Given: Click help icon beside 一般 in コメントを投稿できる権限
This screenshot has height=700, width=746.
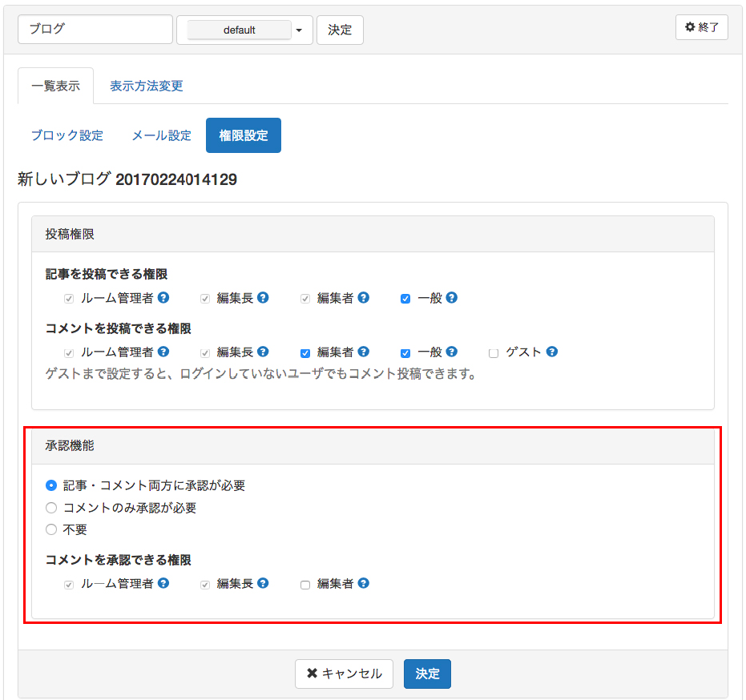Looking at the screenshot, I should pyautogui.click(x=451, y=352).
